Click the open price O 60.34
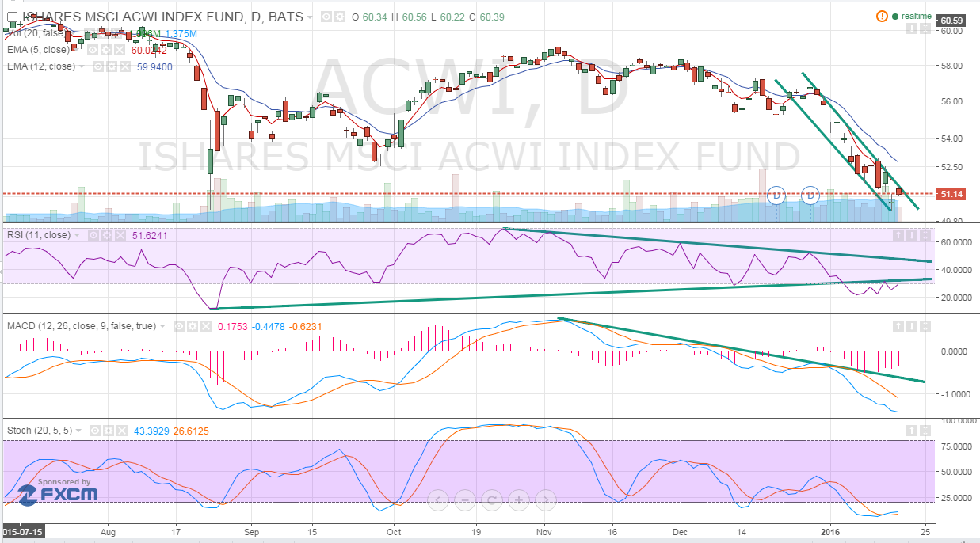 tap(369, 17)
